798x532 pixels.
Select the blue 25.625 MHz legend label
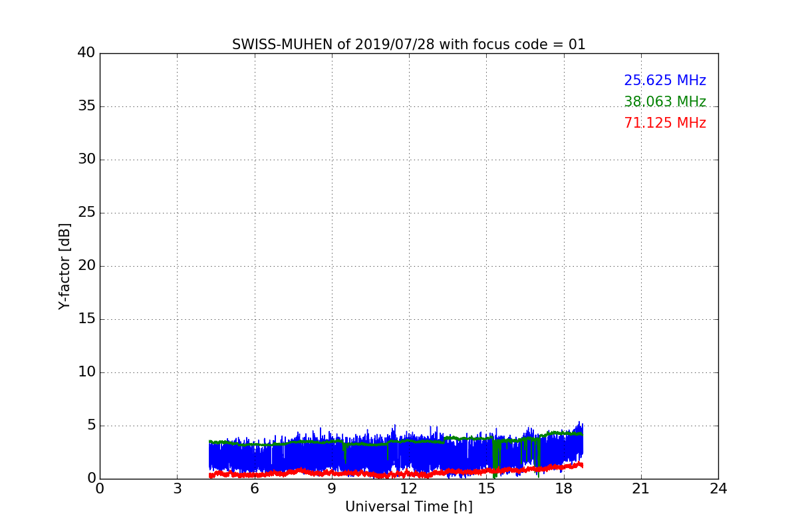(665, 80)
